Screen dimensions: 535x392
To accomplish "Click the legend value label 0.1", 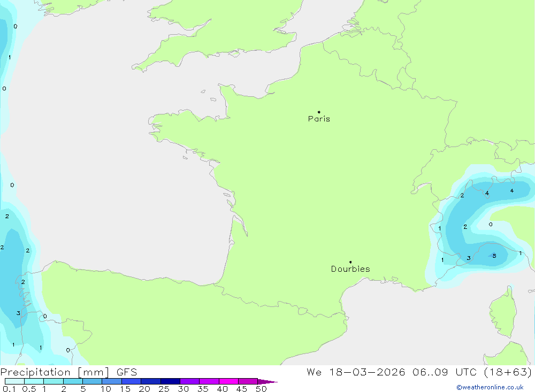I will pyautogui.click(x=9, y=389).
